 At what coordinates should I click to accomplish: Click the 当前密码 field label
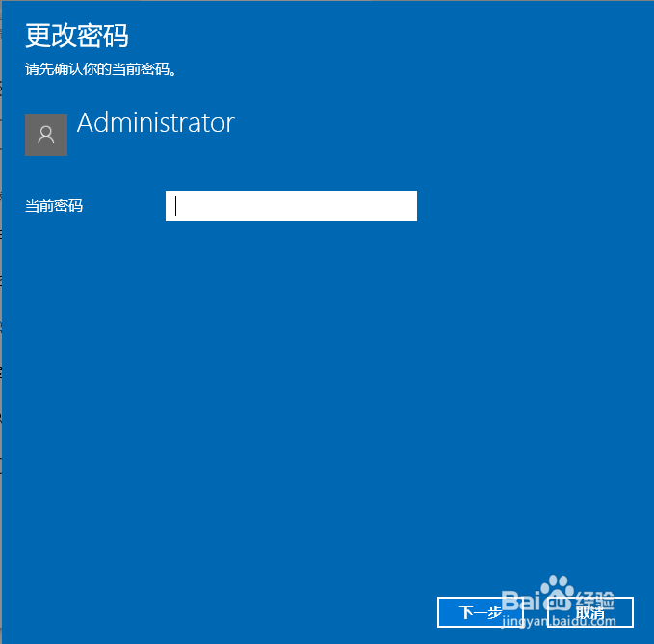[x=54, y=206]
